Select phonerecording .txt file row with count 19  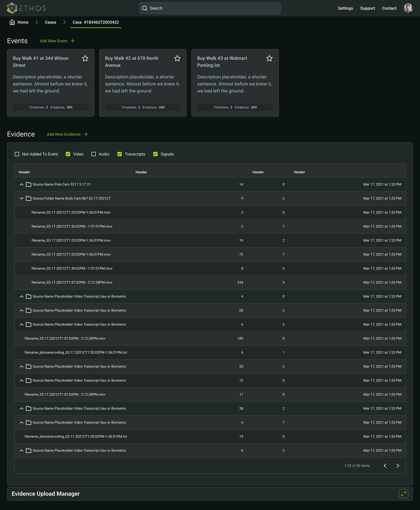(210, 436)
